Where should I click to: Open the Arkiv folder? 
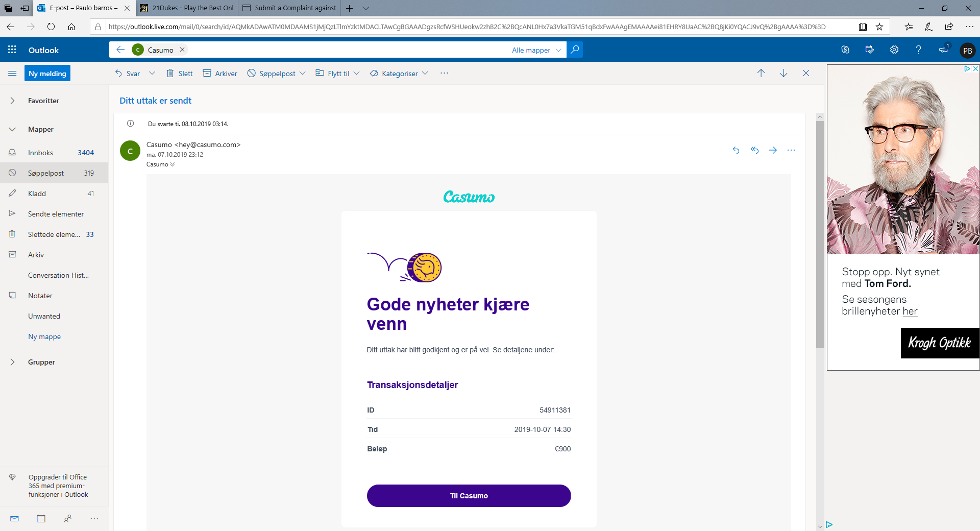click(54, 255)
